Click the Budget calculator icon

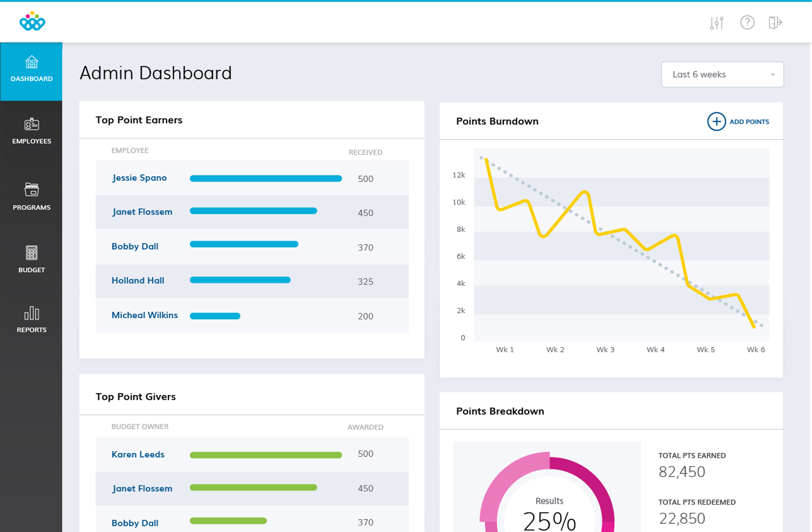pyautogui.click(x=31, y=253)
